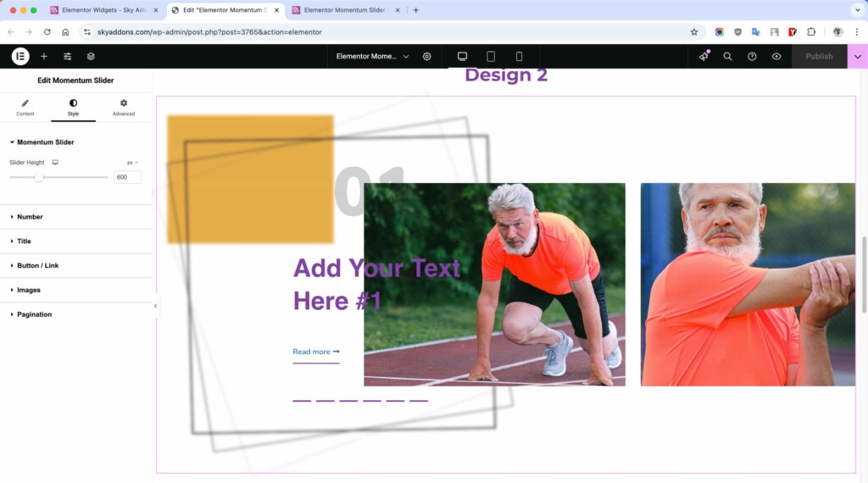Switch to the Style tab
Image resolution: width=868 pixels, height=483 pixels.
point(73,108)
